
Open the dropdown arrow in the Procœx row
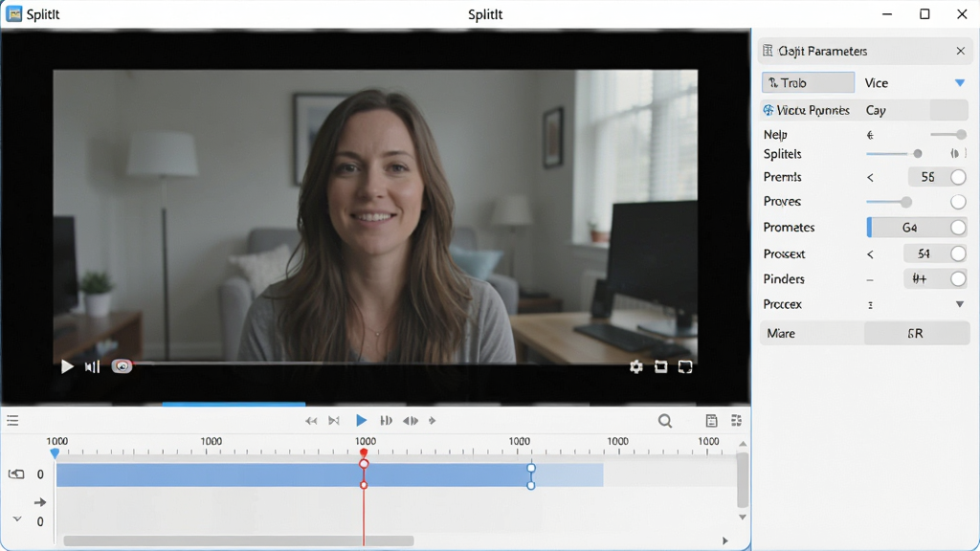[x=960, y=304]
